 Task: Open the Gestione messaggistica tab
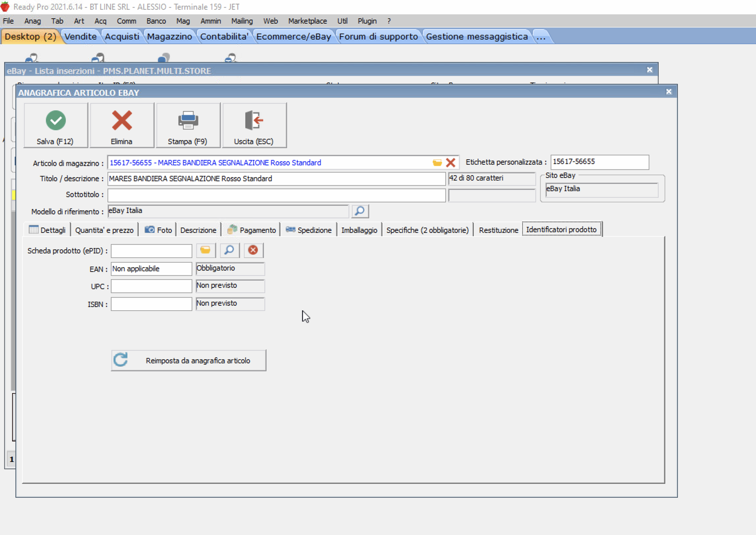tap(477, 36)
